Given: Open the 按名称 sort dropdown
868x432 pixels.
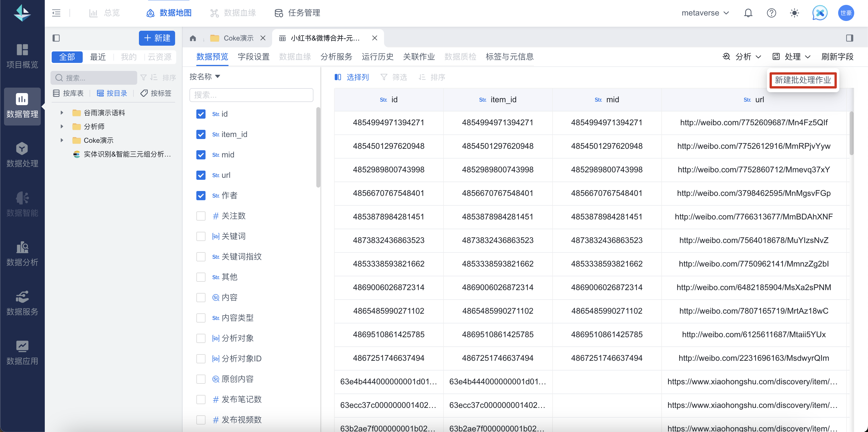Looking at the screenshot, I should coord(205,77).
